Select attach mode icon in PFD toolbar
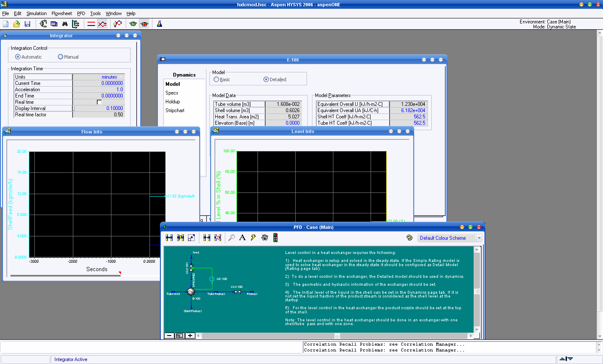The image size is (603, 364). pos(169,238)
